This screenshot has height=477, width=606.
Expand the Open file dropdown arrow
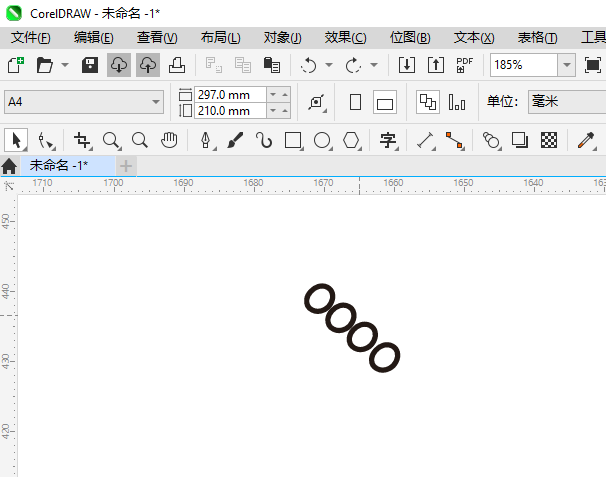click(x=65, y=65)
